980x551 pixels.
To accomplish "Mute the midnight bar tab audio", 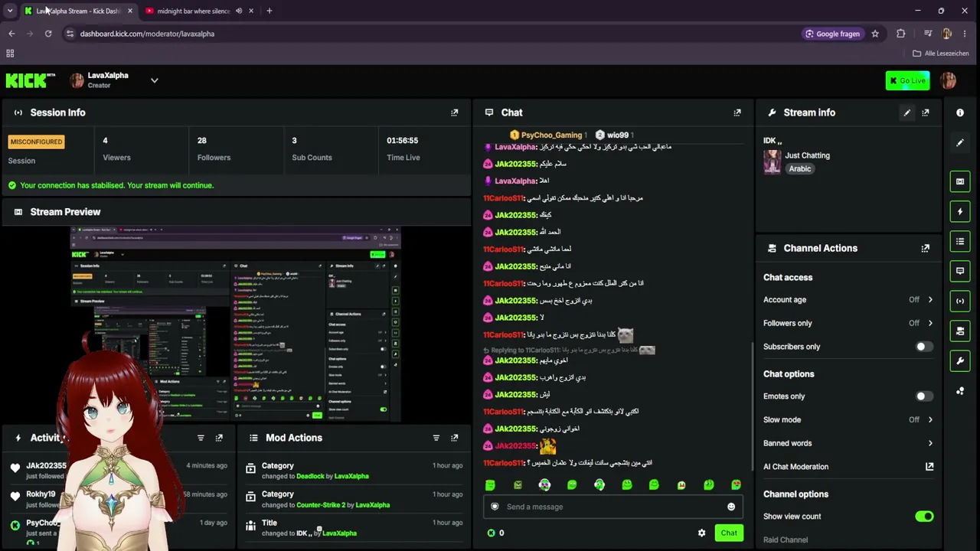I will click(239, 11).
